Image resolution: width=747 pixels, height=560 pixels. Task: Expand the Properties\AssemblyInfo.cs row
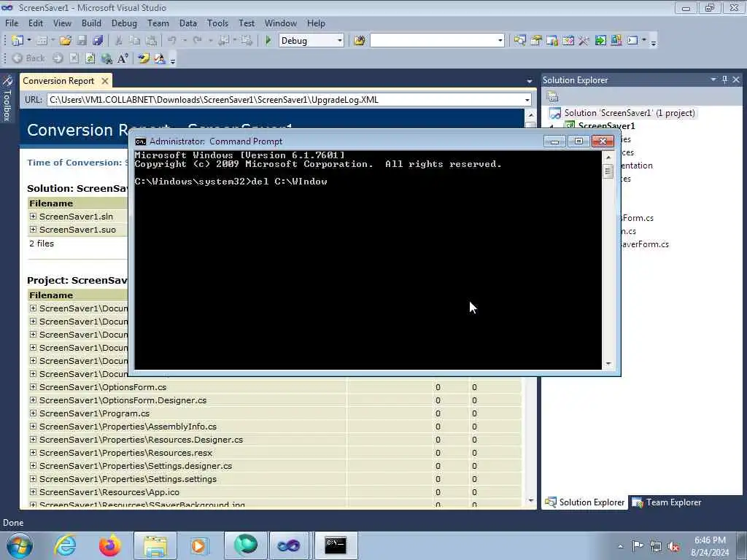(x=33, y=426)
